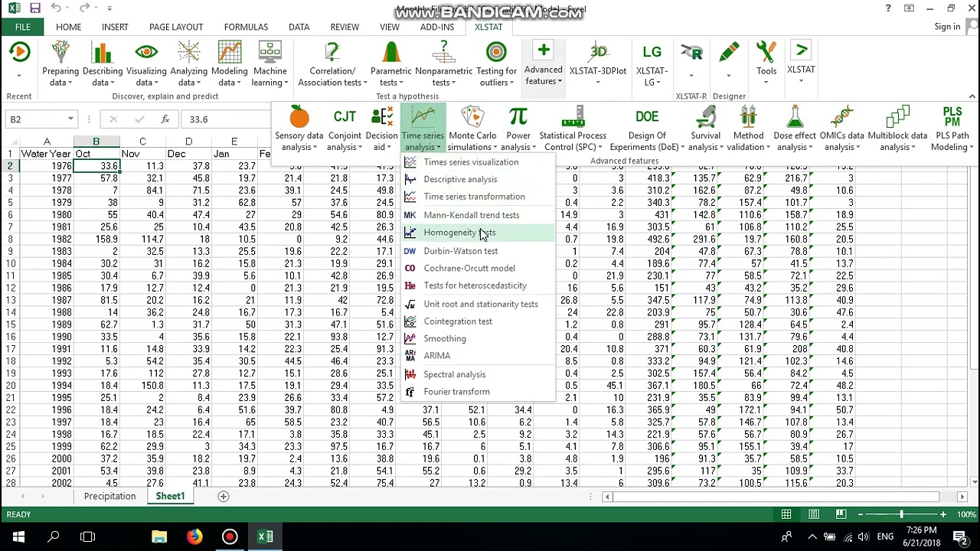Choose Homogeneity tests menu item
This screenshot has height=551, width=980.
(478, 233)
